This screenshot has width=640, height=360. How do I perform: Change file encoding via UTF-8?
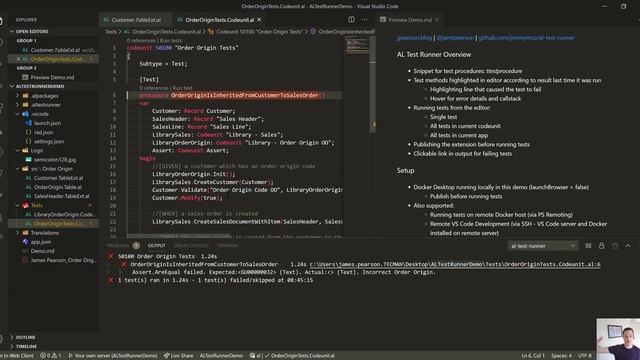point(585,356)
